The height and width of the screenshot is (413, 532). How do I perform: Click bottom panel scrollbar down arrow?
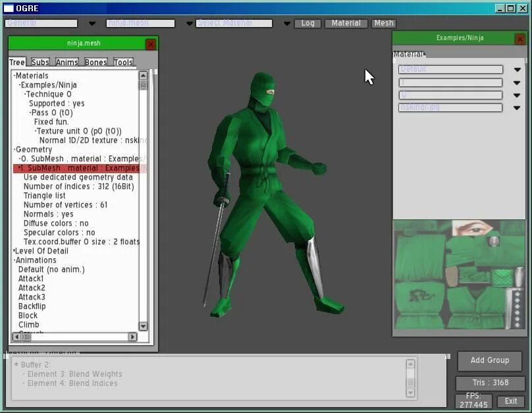click(x=410, y=393)
